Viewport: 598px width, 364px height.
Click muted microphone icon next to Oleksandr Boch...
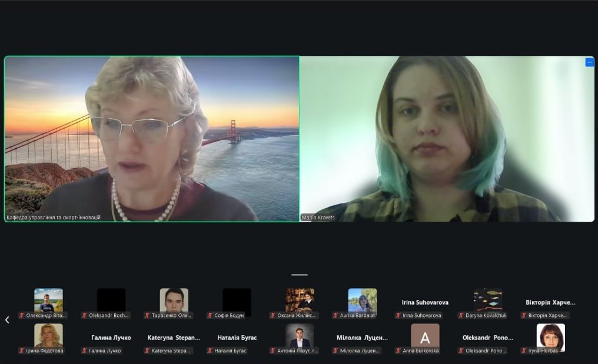point(85,316)
